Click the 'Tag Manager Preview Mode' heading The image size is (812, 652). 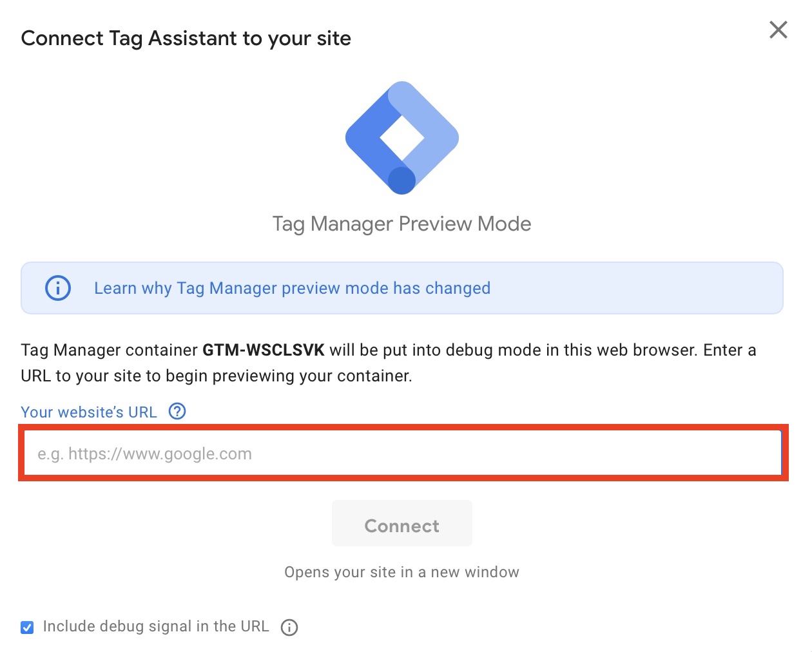[401, 224]
